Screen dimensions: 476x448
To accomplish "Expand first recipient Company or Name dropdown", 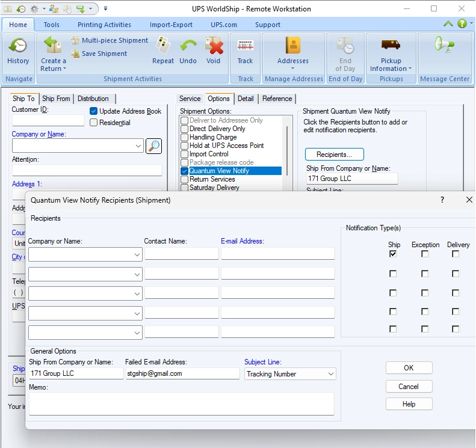I will 137,255.
